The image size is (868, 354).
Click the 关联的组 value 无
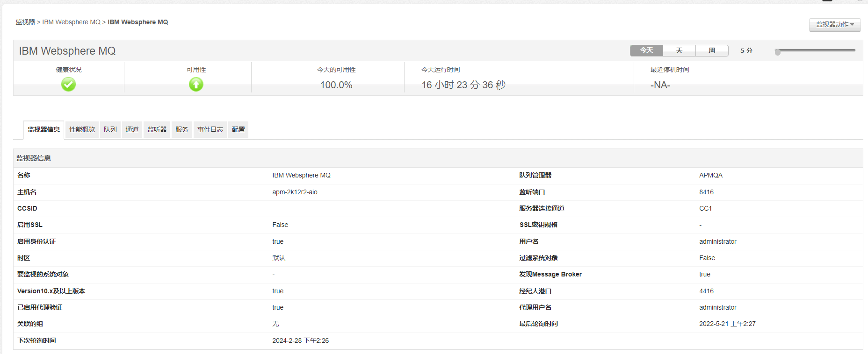click(x=275, y=324)
